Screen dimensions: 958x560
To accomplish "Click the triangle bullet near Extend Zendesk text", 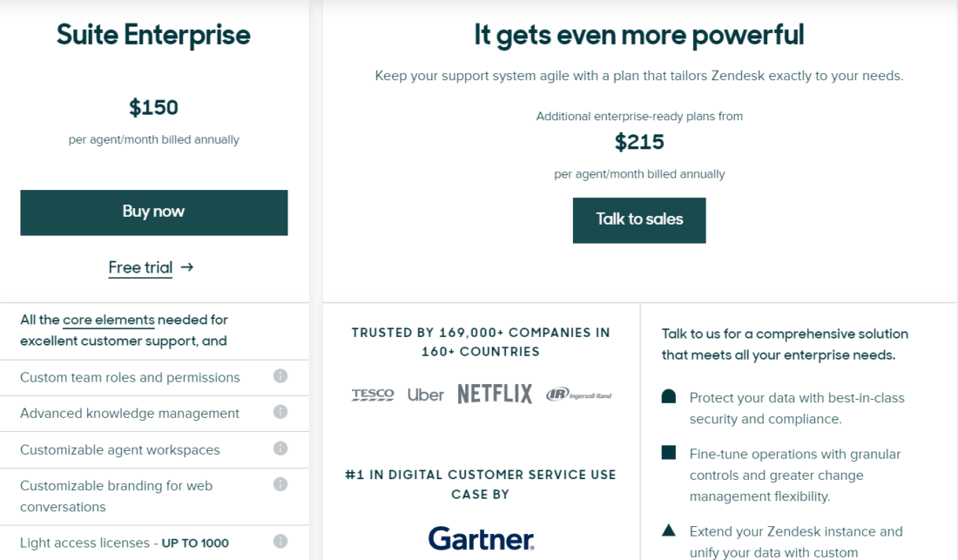I will point(668,530).
